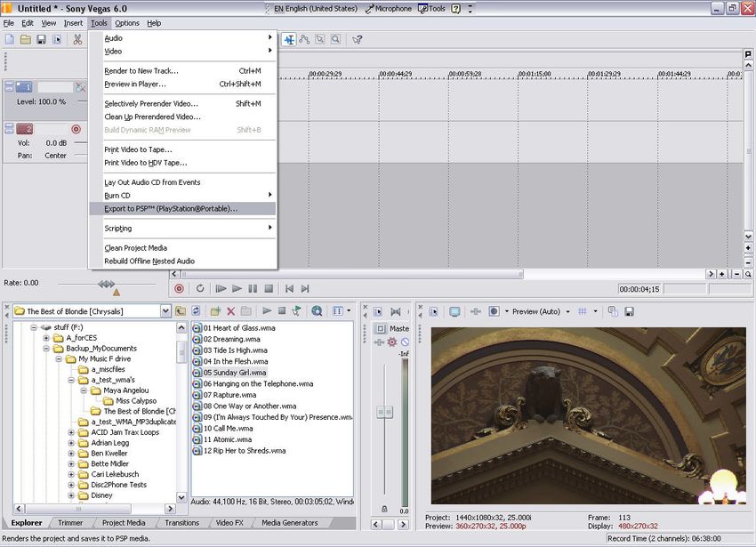756x547 pixels.
Task: Collapse the stuff (F:) drive node
Action: (34, 327)
